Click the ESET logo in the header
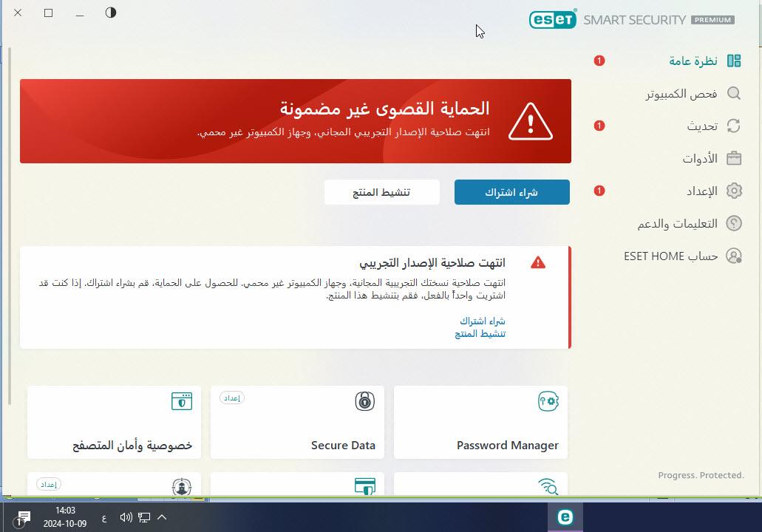 (x=553, y=19)
